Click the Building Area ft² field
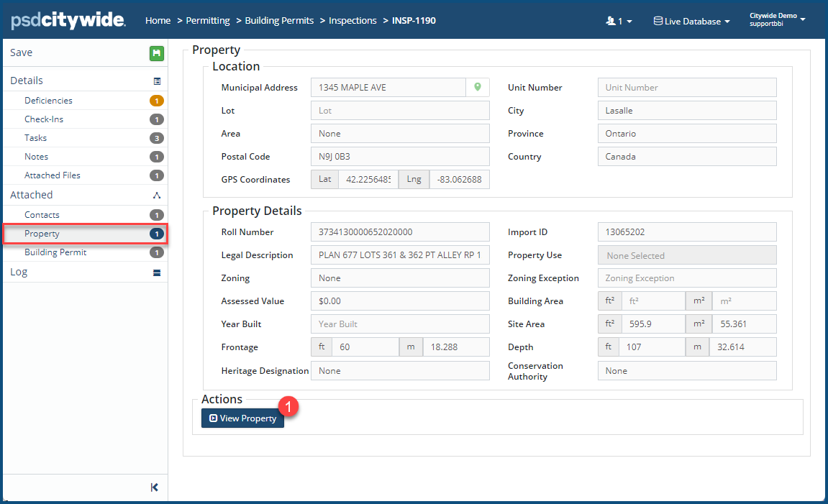The image size is (828, 504). 653,301
